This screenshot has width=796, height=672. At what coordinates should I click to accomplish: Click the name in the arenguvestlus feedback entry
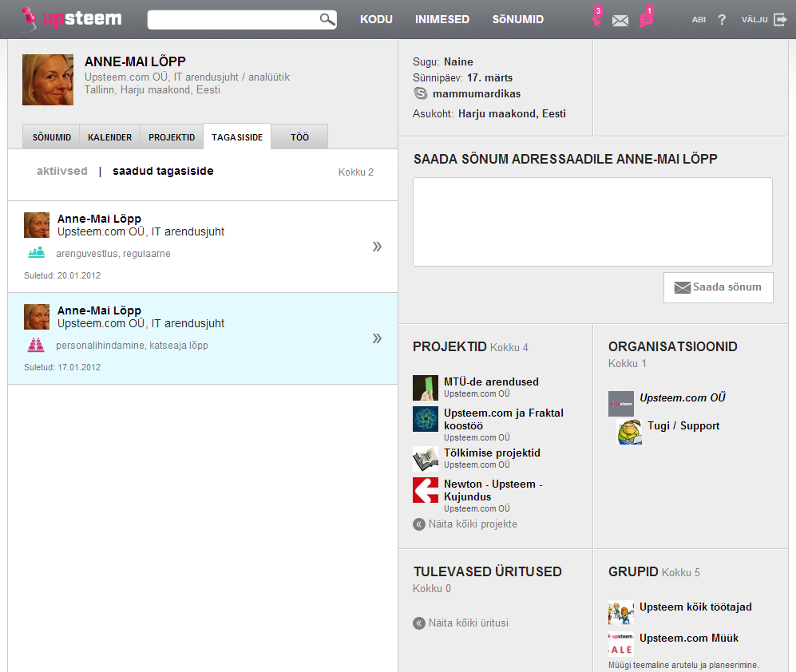[x=99, y=219]
